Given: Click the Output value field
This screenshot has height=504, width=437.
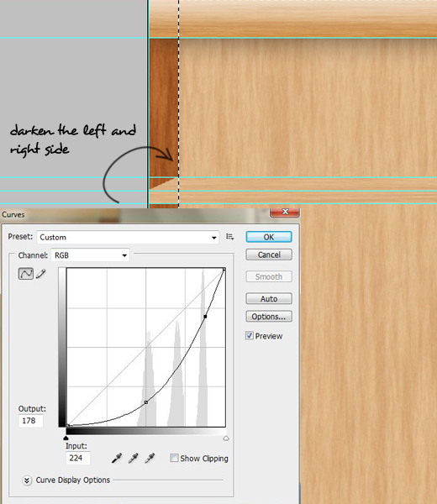Looking at the screenshot, I should (31, 421).
